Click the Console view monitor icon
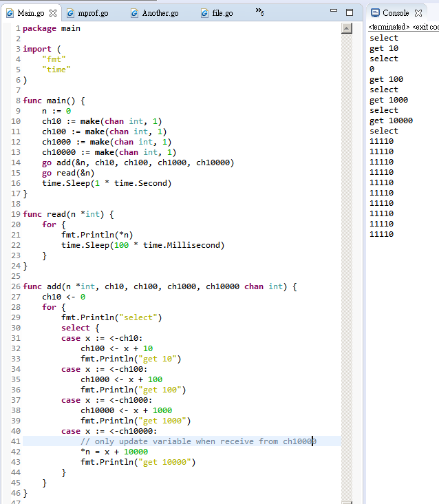The image size is (439, 504). 375,13
